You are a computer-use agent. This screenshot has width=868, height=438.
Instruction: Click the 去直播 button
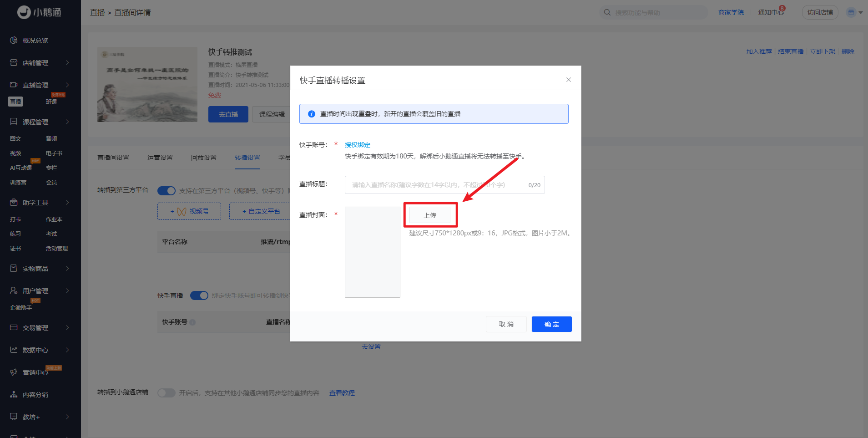[228, 114]
